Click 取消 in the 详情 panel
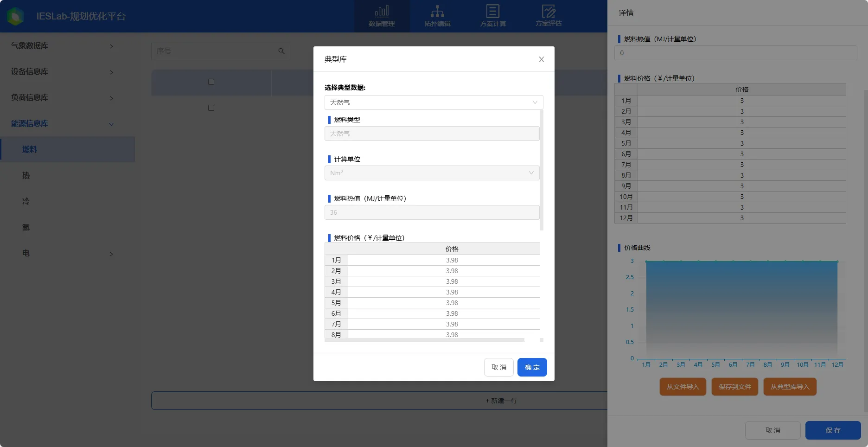This screenshot has width=868, height=447. point(772,430)
